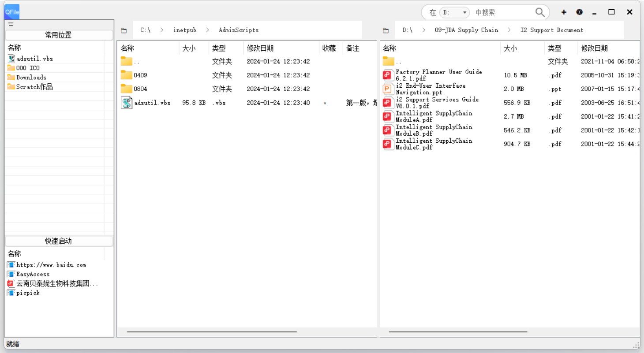The width and height of the screenshot is (644, 353).
Task: Click the Factory Planner User Guide PDF icon
Action: (x=388, y=75)
